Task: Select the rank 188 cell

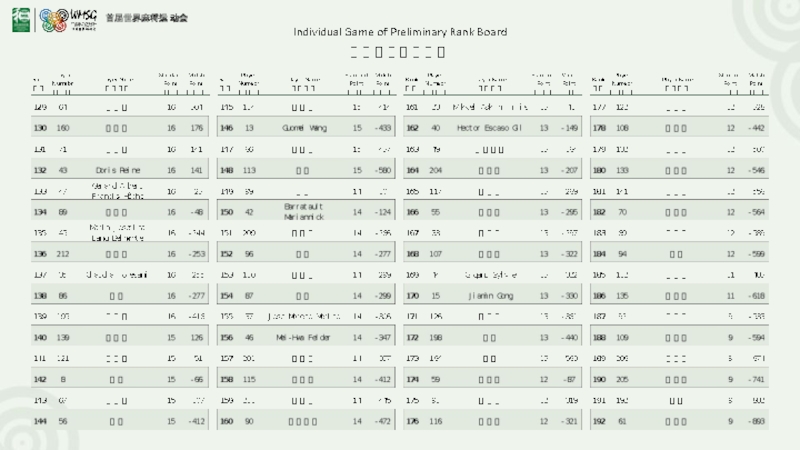Action: [599, 338]
